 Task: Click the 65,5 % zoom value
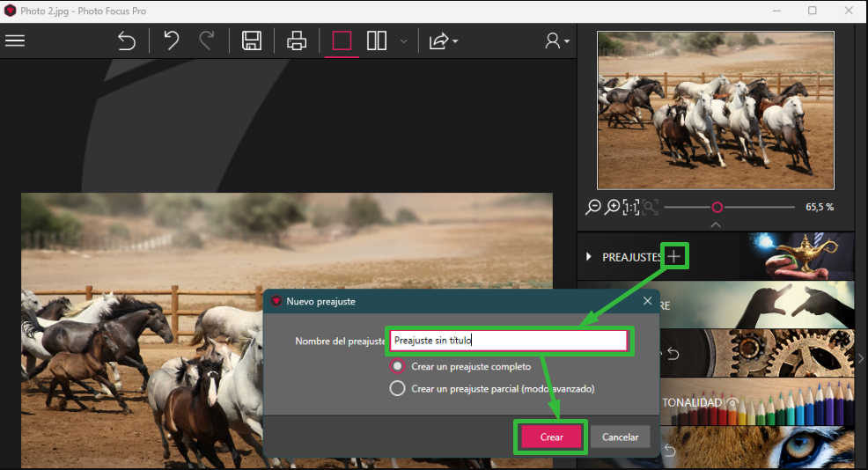click(820, 207)
